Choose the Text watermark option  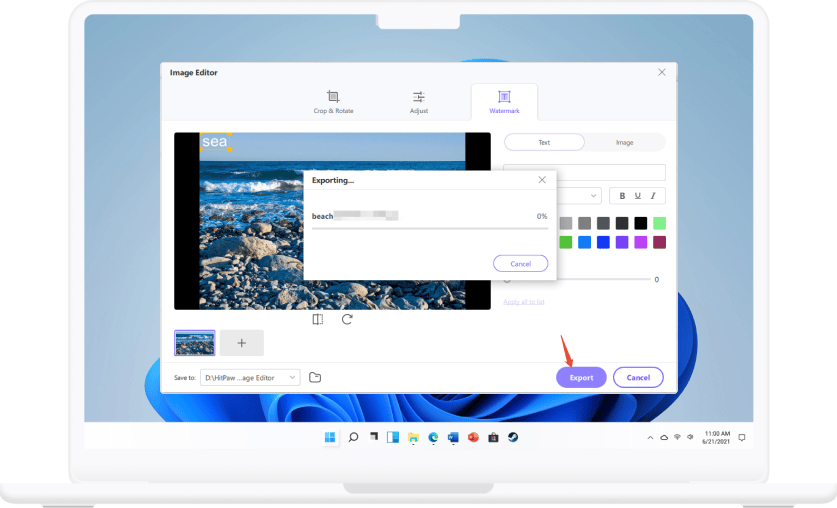544,142
